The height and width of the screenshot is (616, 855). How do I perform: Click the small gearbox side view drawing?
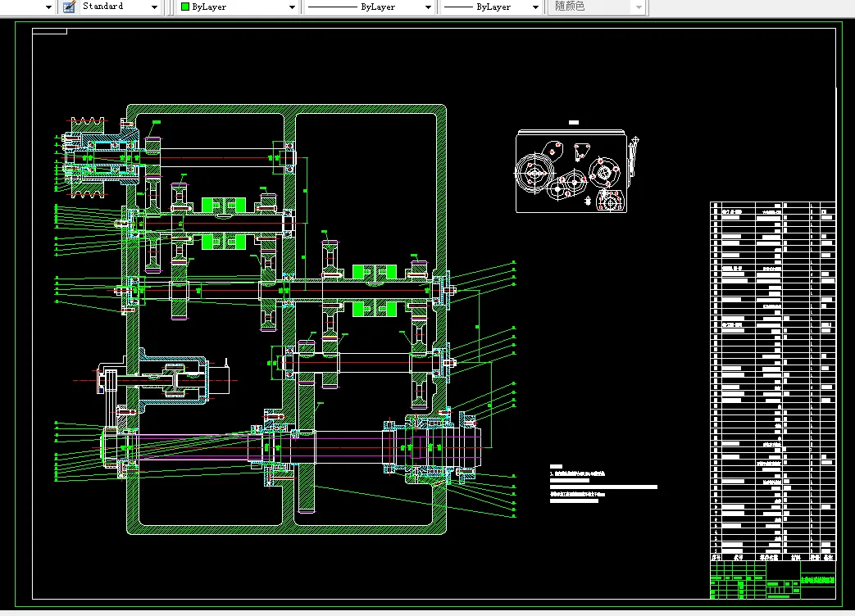(570, 172)
